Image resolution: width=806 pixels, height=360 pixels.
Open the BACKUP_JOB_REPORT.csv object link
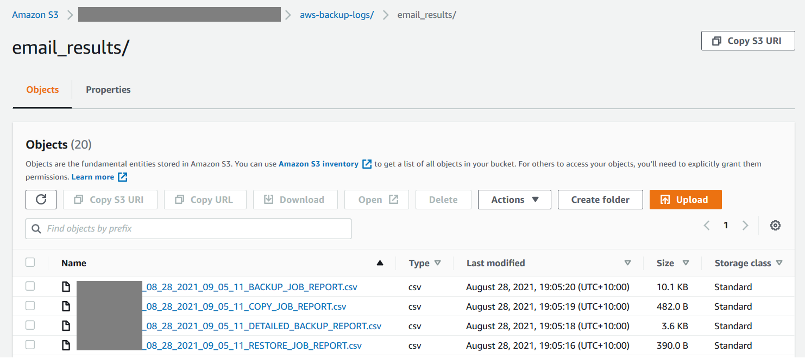[249, 287]
